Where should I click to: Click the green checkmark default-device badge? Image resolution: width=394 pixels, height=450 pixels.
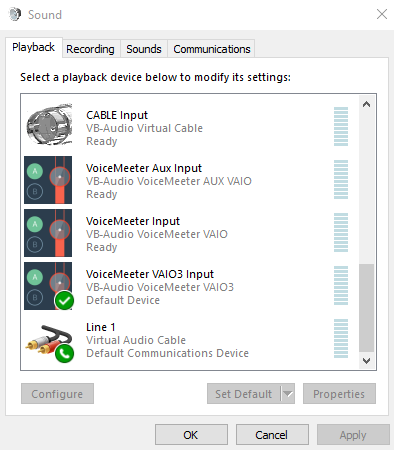coord(64,300)
